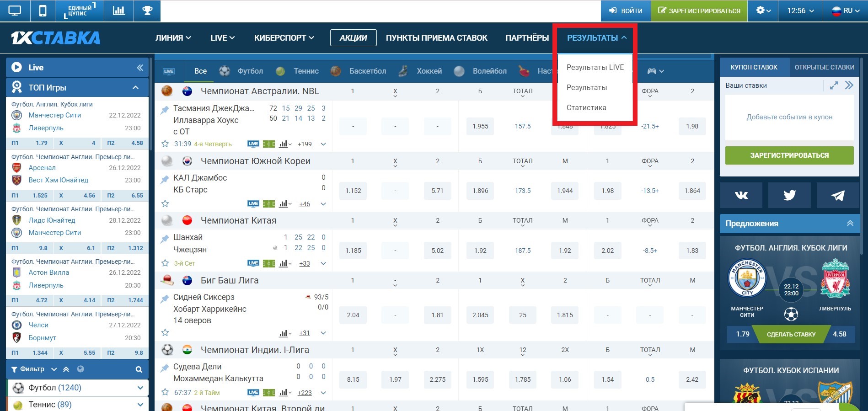868x411 pixels.
Task: Open the sidebar search magnifier icon
Action: coord(139,369)
